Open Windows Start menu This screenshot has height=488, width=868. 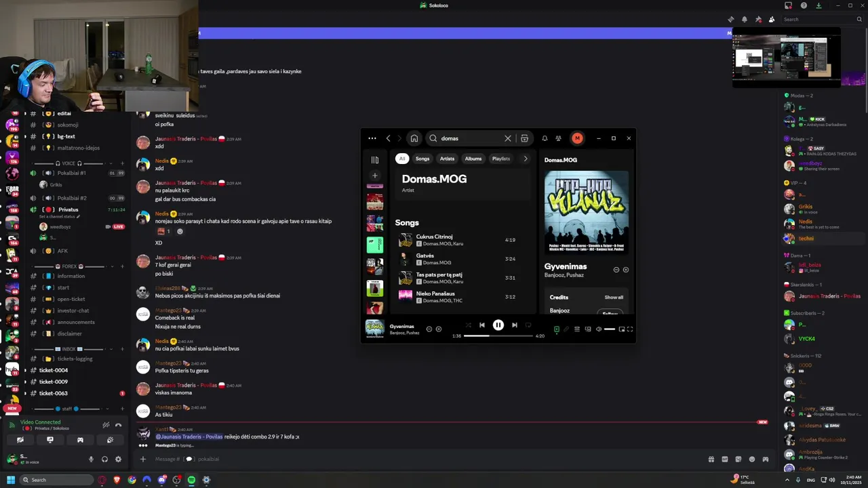11,480
